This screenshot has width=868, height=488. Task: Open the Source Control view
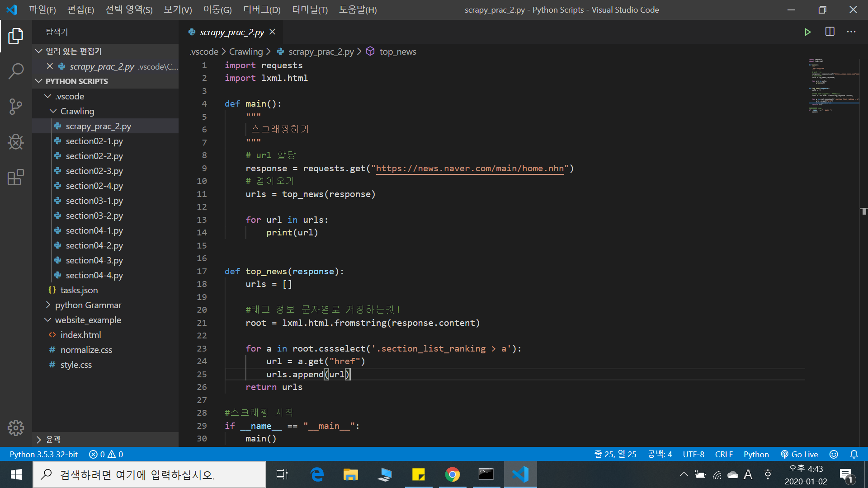pyautogui.click(x=16, y=106)
